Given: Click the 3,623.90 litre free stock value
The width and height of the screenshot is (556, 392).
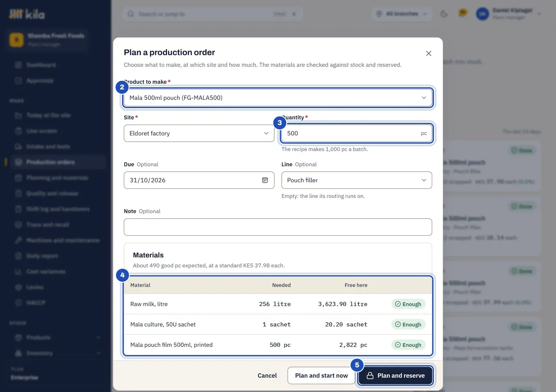Looking at the screenshot, I should click(343, 304).
